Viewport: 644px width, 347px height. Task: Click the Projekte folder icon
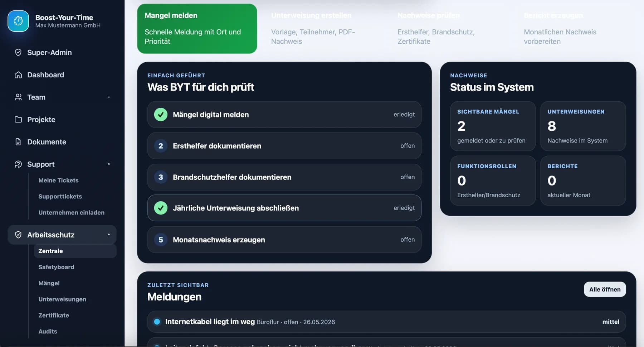pyautogui.click(x=18, y=119)
